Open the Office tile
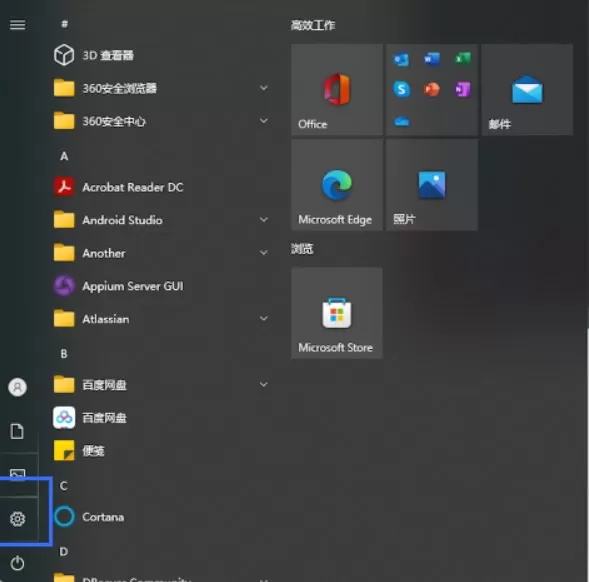This screenshot has width=589, height=582. (x=337, y=89)
